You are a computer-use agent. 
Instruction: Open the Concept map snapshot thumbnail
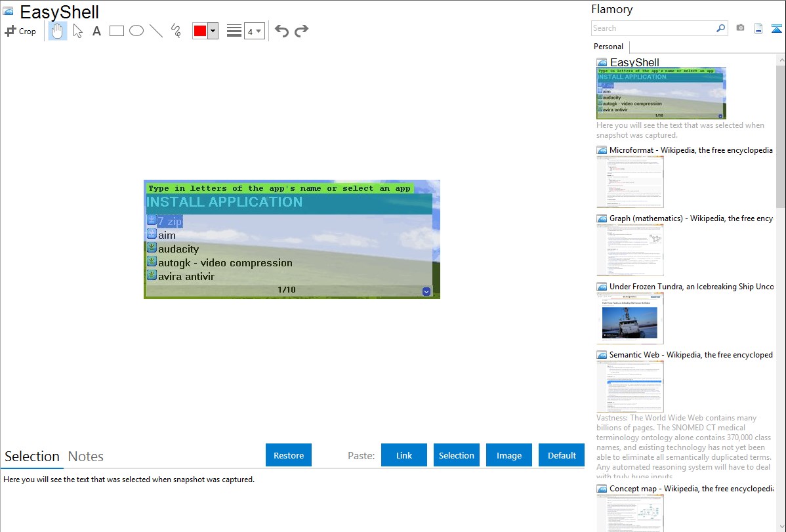pos(630,513)
